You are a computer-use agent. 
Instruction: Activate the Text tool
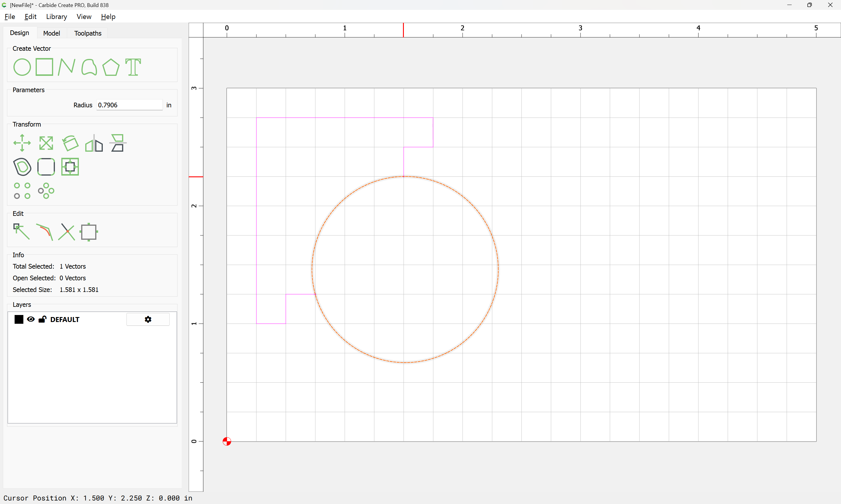(x=133, y=67)
